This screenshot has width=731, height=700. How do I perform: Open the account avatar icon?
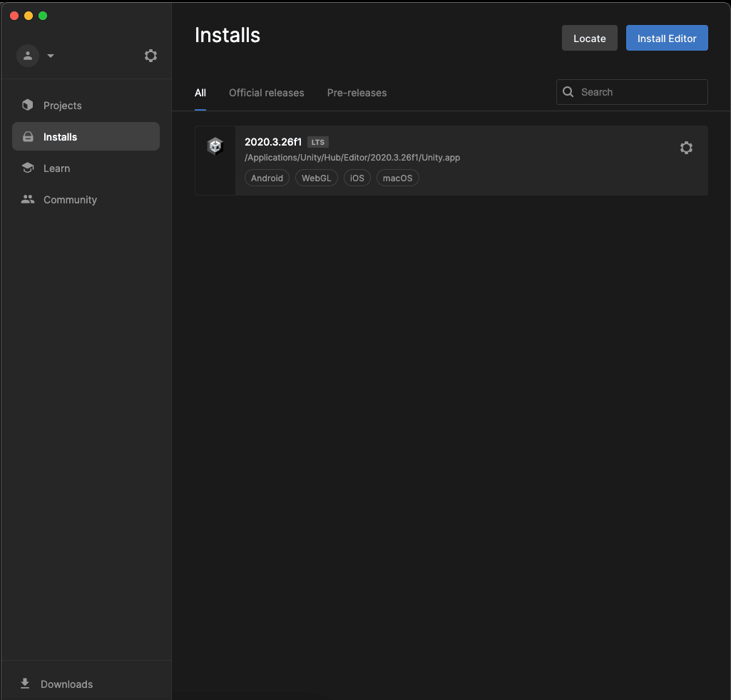28,56
